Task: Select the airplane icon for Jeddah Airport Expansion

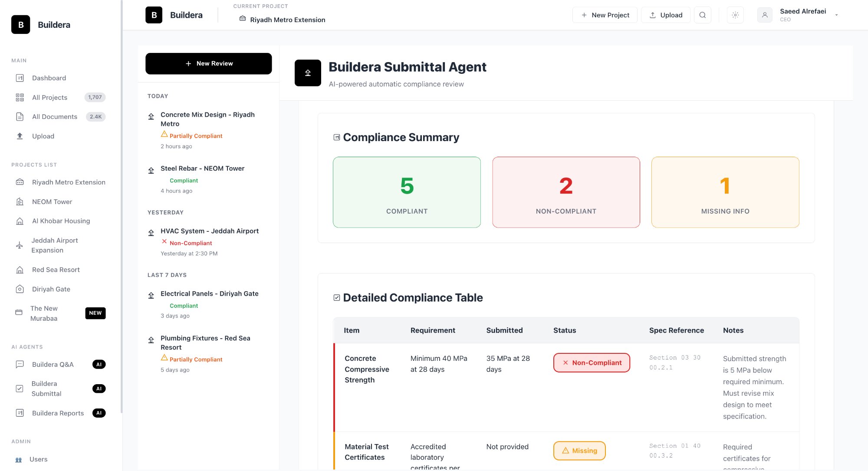Action: pyautogui.click(x=20, y=245)
